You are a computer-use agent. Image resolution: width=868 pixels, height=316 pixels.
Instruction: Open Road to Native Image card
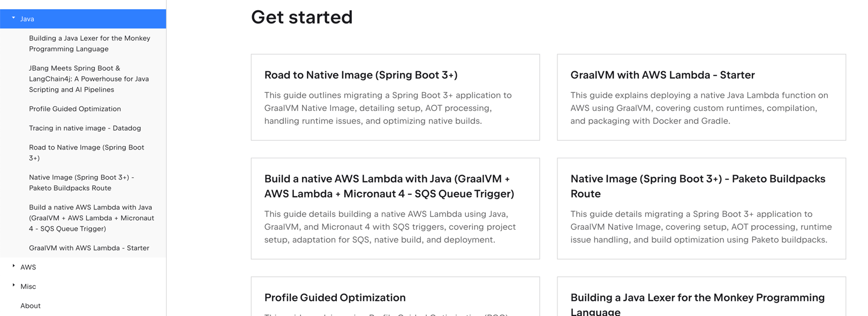coord(395,97)
